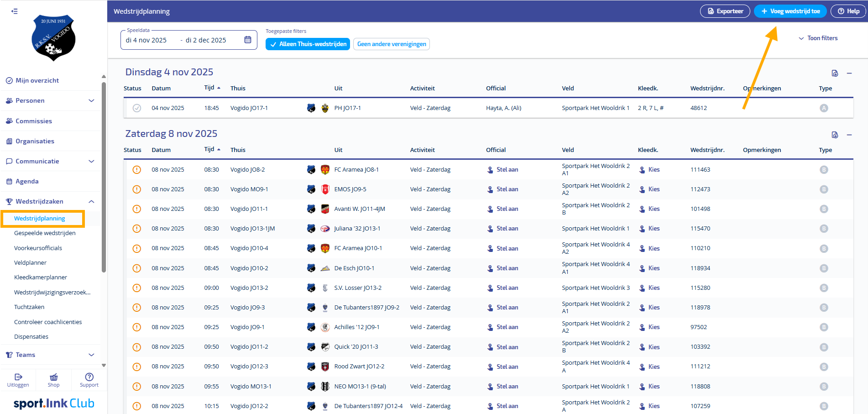Click the Speeldata end date di 2 dec 2025
Image resolution: width=868 pixels, height=414 pixels.
point(206,40)
